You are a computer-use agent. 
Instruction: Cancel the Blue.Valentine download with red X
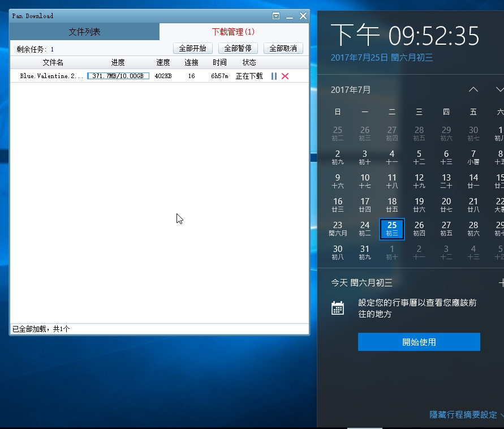pos(285,76)
